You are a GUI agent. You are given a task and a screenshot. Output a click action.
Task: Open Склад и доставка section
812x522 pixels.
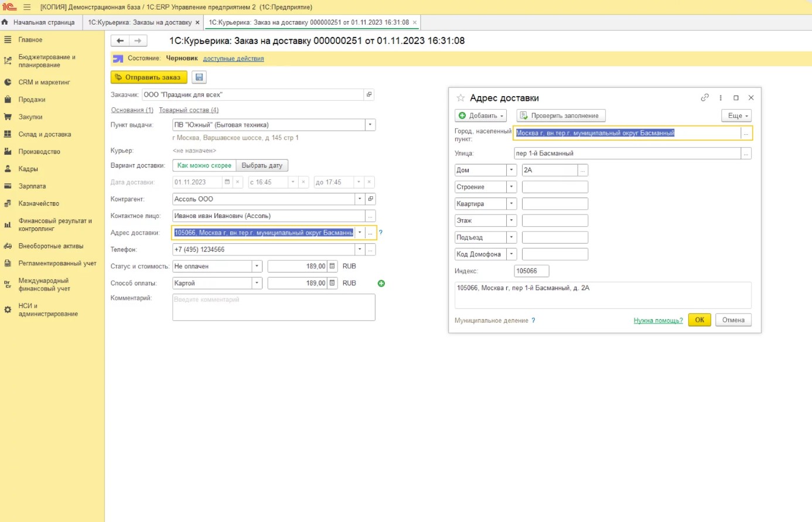pos(45,134)
